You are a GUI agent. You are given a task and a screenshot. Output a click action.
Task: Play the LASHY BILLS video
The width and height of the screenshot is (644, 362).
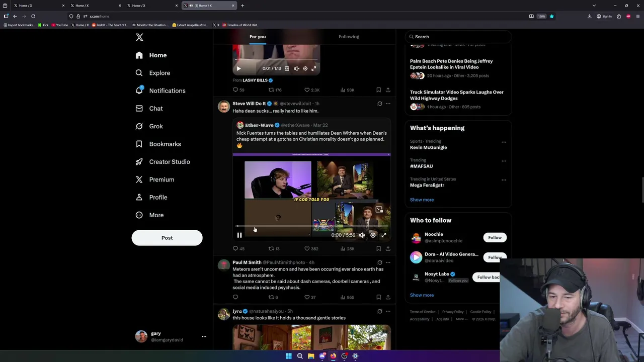click(238, 68)
